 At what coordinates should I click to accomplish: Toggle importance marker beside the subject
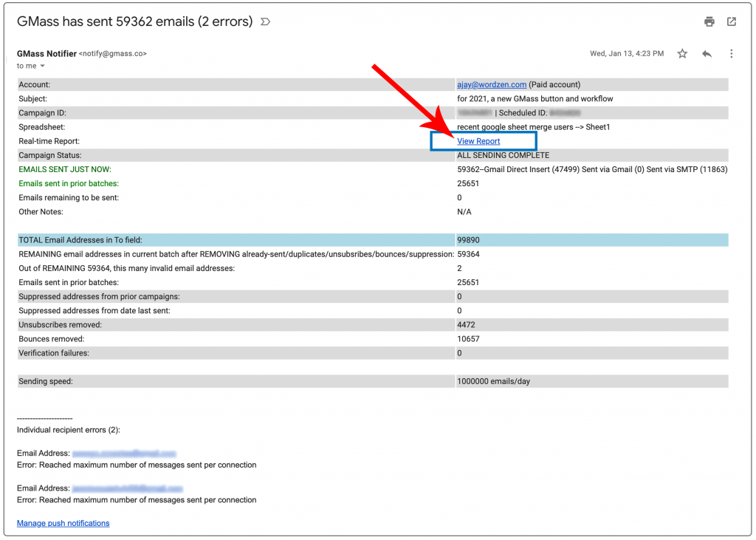click(265, 22)
